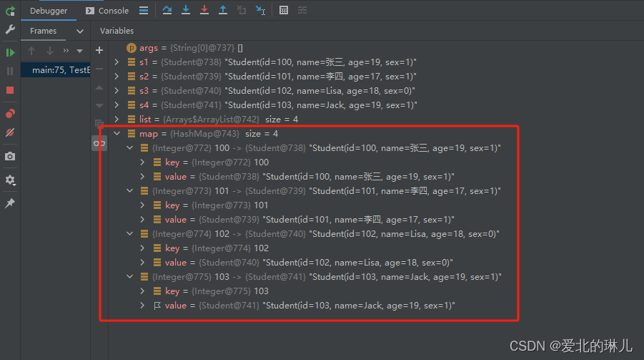Screen dimensions: 644x360
Task: Click the Rerun debug icon
Action: point(10,11)
